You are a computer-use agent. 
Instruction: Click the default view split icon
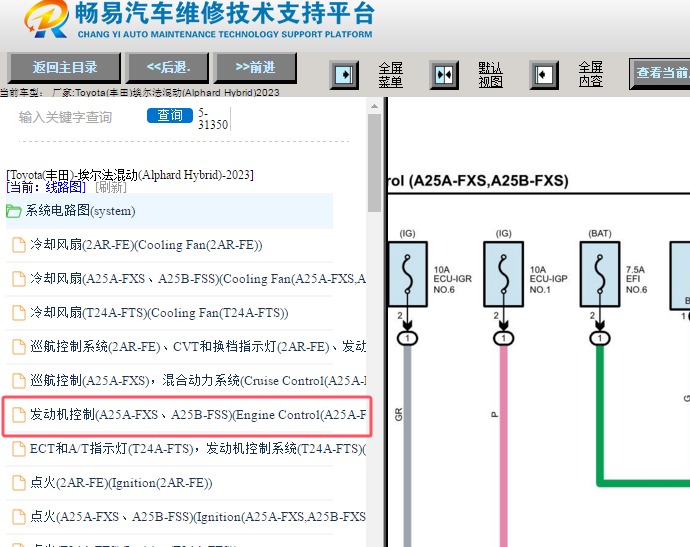(444, 75)
